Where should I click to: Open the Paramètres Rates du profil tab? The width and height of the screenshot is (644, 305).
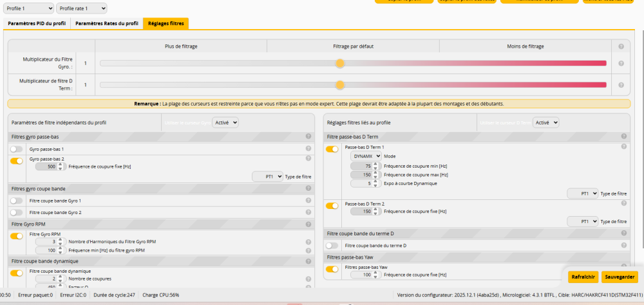click(x=107, y=23)
